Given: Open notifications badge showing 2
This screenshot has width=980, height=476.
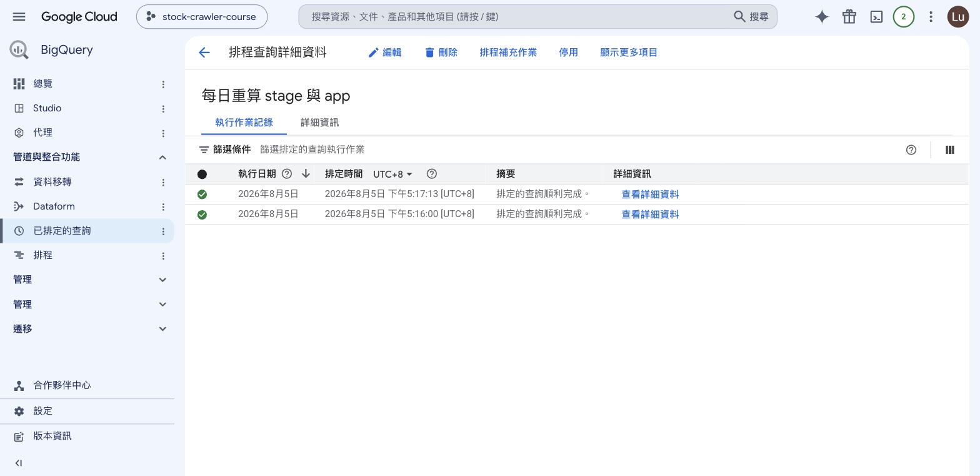Looking at the screenshot, I should pos(903,17).
